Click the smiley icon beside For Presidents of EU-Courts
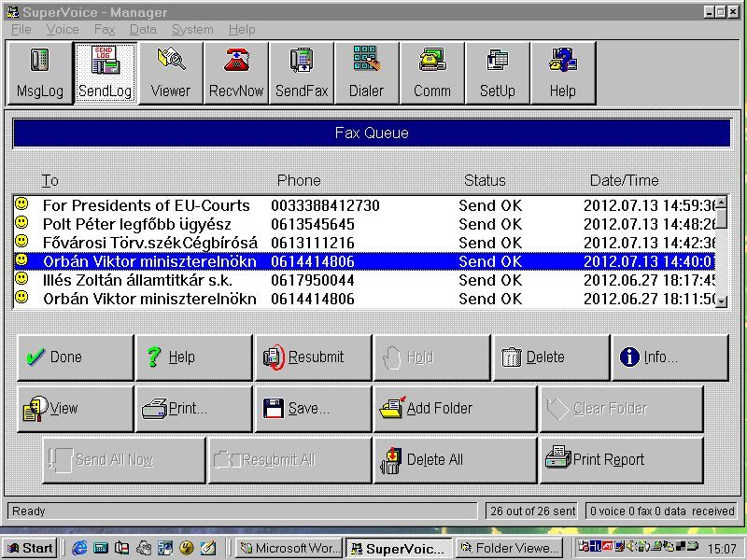The height and width of the screenshot is (560, 747). coord(21,203)
